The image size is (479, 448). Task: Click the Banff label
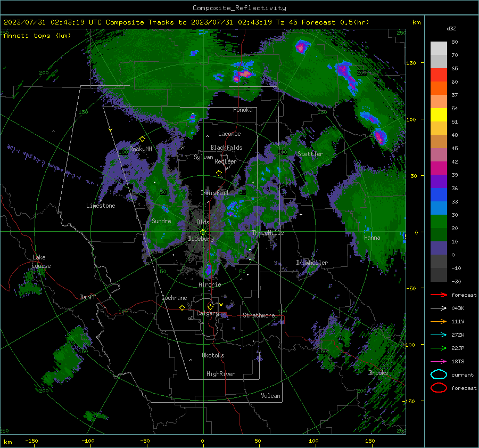(88, 297)
